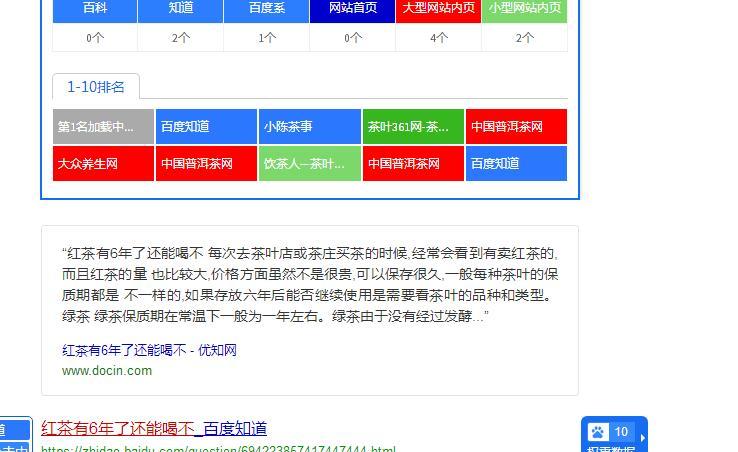Click the quoted 红茶有6年了还能喝不 snippet paragraph
This screenshot has height=452, width=738.
[x=310, y=284]
